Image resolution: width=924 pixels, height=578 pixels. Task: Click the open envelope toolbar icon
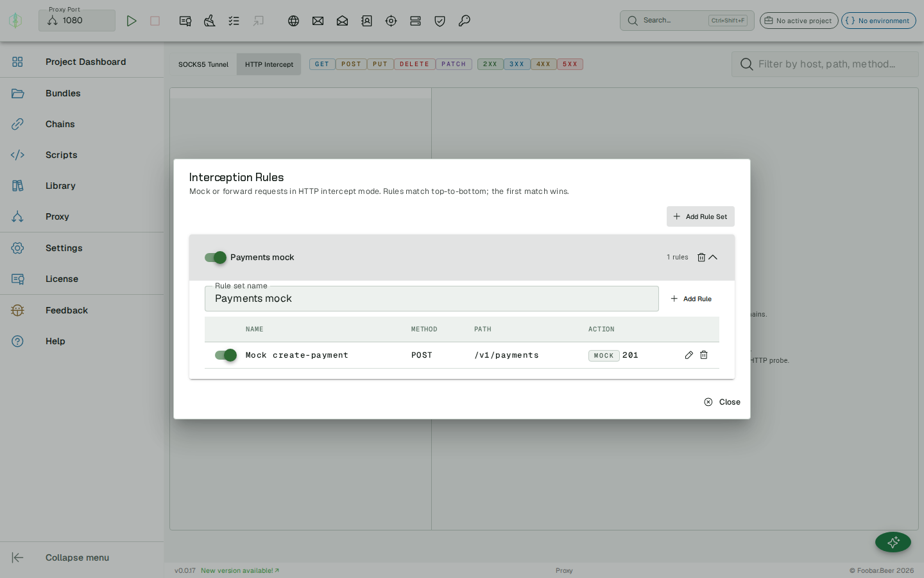(342, 21)
